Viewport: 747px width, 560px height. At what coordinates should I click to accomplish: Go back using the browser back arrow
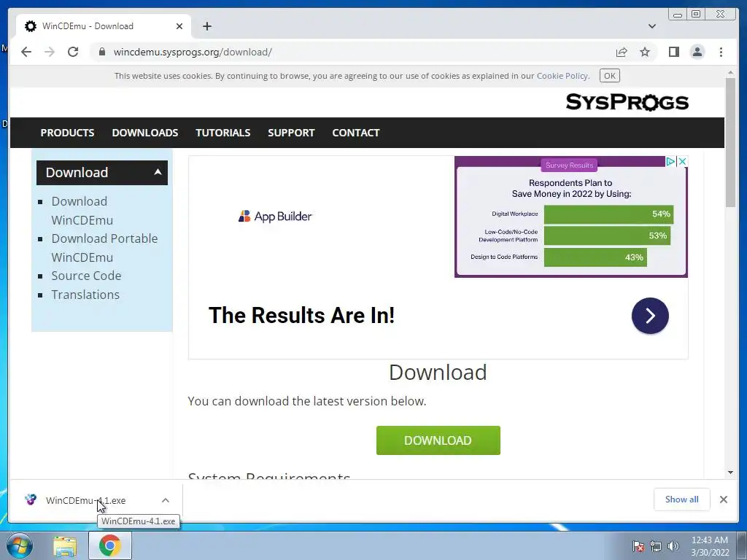click(x=26, y=52)
